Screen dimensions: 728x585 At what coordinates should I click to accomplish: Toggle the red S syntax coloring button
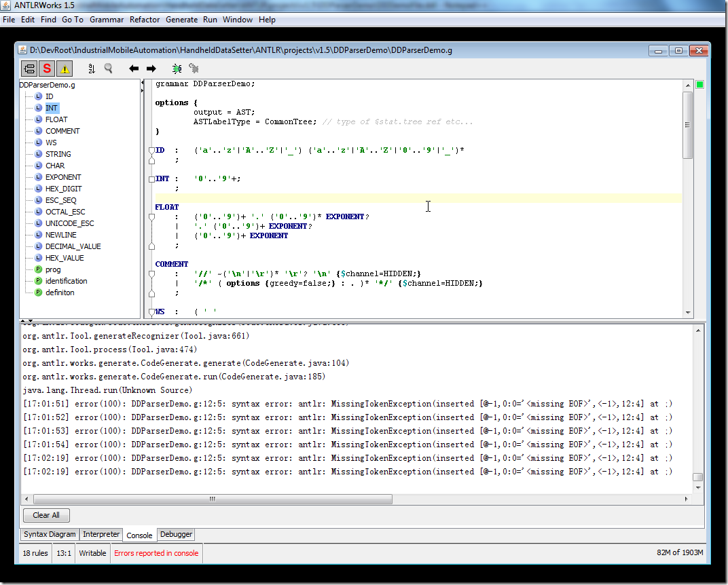[x=47, y=68]
